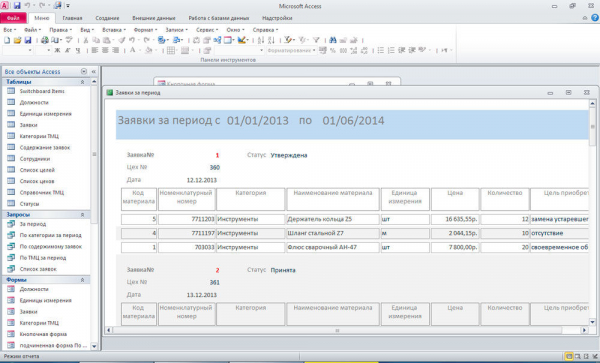
Task: Open the По ТМЦ за период query
Action: pyautogui.click(x=42, y=258)
